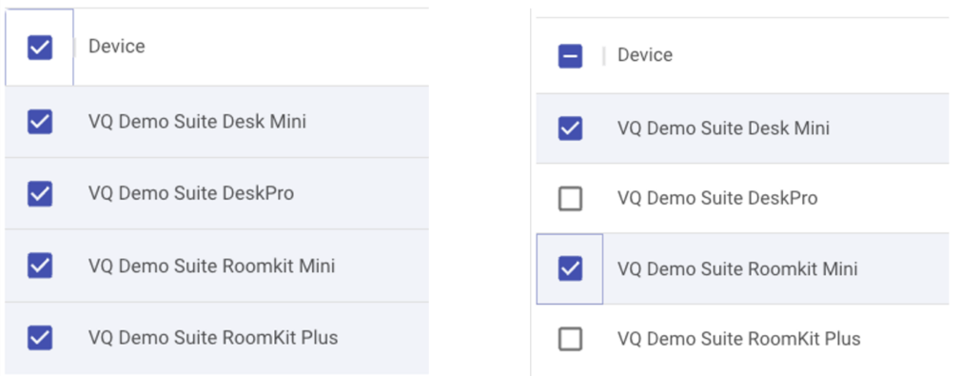980x376 pixels.
Task: Click the indeterminate select-all checkbox beside Device
Action: pos(570,56)
